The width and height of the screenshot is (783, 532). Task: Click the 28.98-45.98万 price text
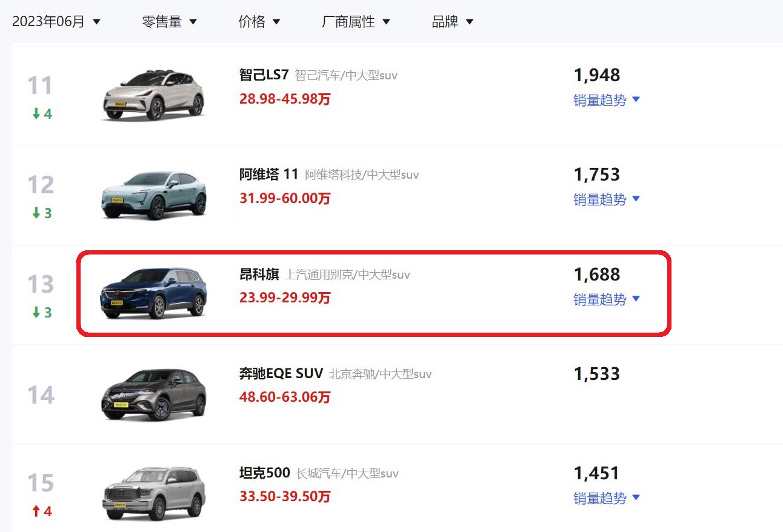click(x=285, y=99)
